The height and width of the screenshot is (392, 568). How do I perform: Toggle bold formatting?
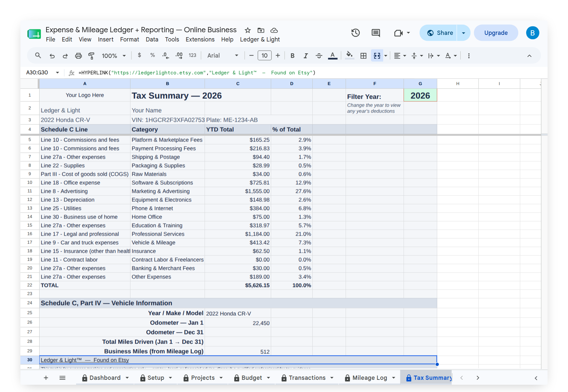pos(293,56)
